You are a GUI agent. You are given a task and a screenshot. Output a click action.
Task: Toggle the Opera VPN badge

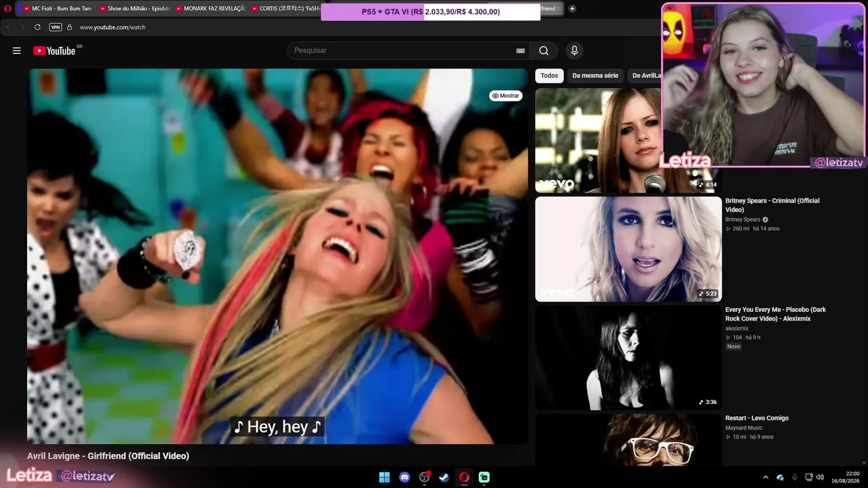pos(56,27)
